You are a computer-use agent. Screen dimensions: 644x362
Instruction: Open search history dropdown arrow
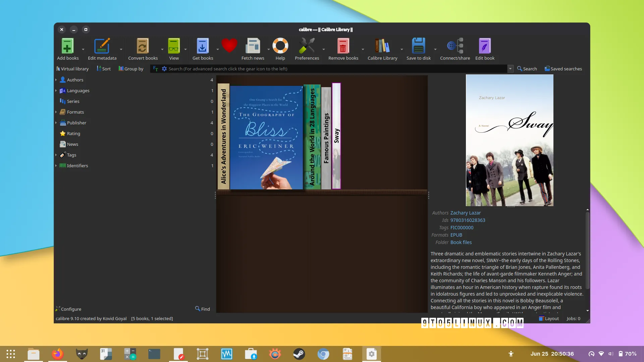point(510,69)
